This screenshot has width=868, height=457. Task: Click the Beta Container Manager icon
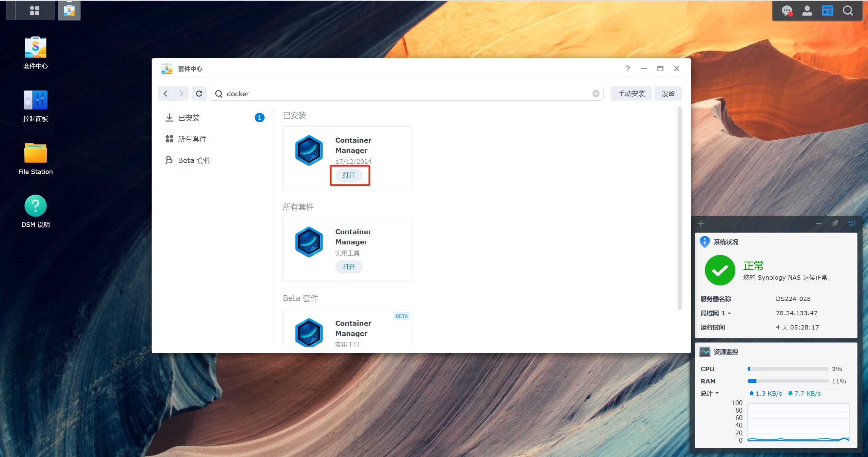[x=309, y=333]
